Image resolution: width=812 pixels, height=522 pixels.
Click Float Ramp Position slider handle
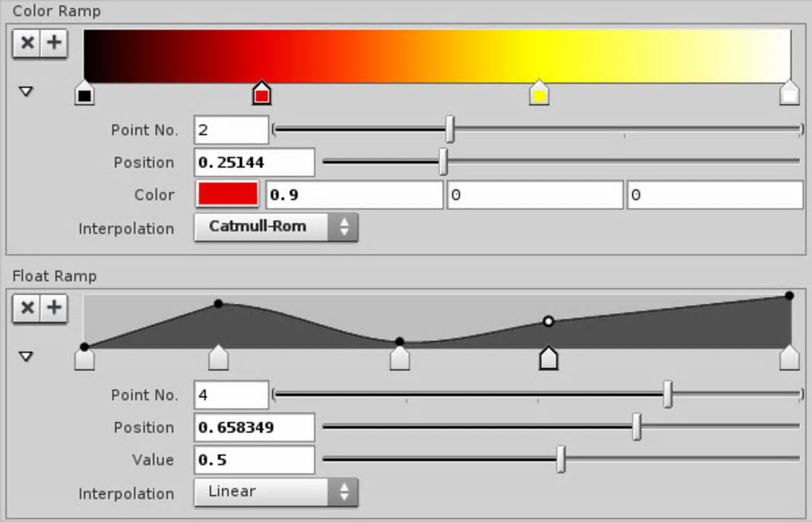click(636, 427)
